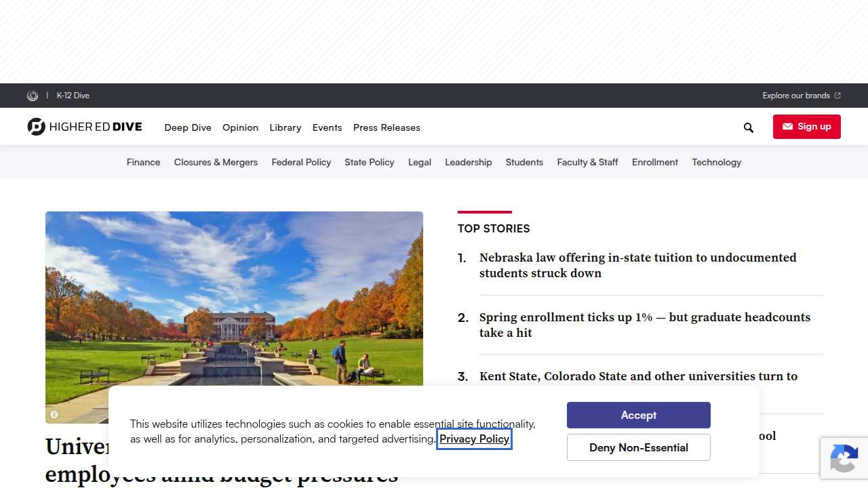Select Closures & Mergers topic
This screenshot has height=488, width=868.
coord(216,162)
